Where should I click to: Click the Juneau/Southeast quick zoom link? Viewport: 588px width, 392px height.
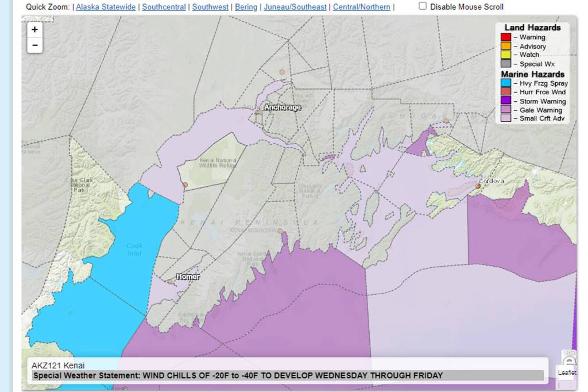tap(295, 7)
